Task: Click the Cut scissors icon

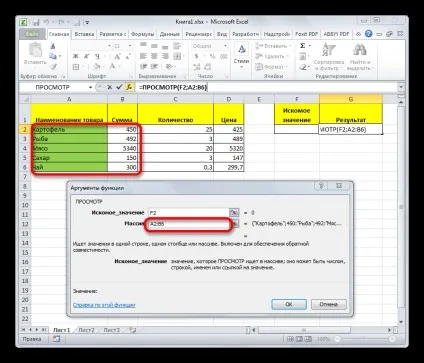Action: tap(53, 46)
